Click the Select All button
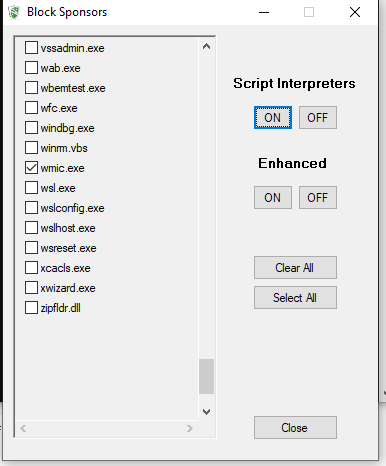This screenshot has height=466, width=386. click(295, 298)
